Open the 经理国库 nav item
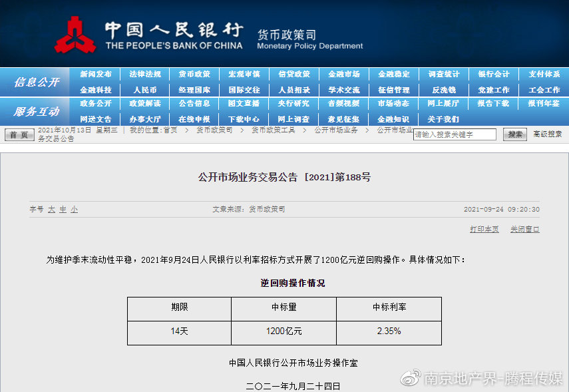Image resolution: width=569 pixels, height=392 pixels. tap(194, 90)
